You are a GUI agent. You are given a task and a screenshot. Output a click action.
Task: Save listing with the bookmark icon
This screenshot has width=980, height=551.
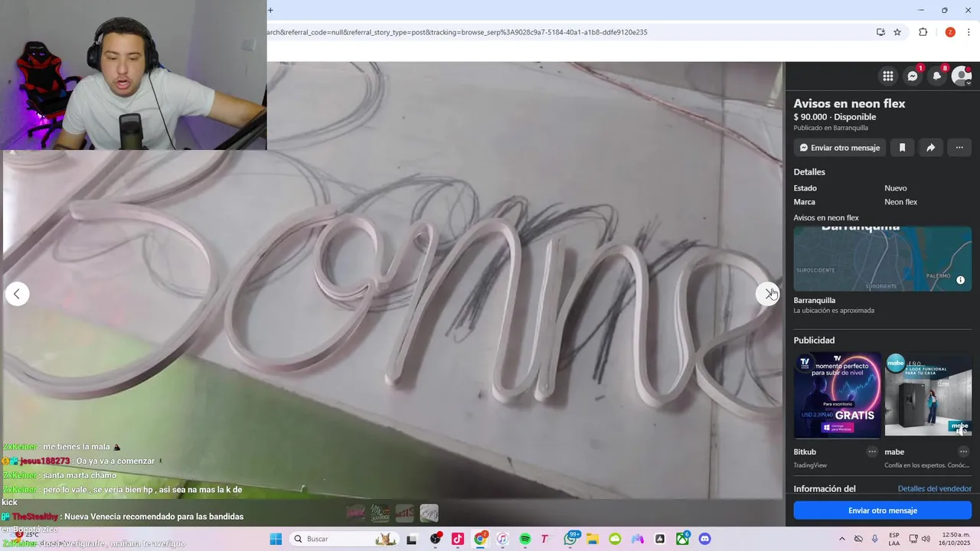(902, 148)
